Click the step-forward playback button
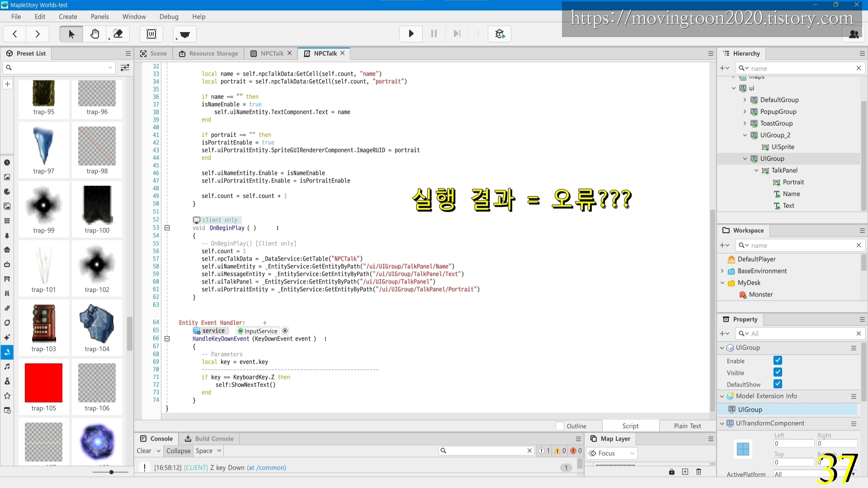 pos(457,34)
